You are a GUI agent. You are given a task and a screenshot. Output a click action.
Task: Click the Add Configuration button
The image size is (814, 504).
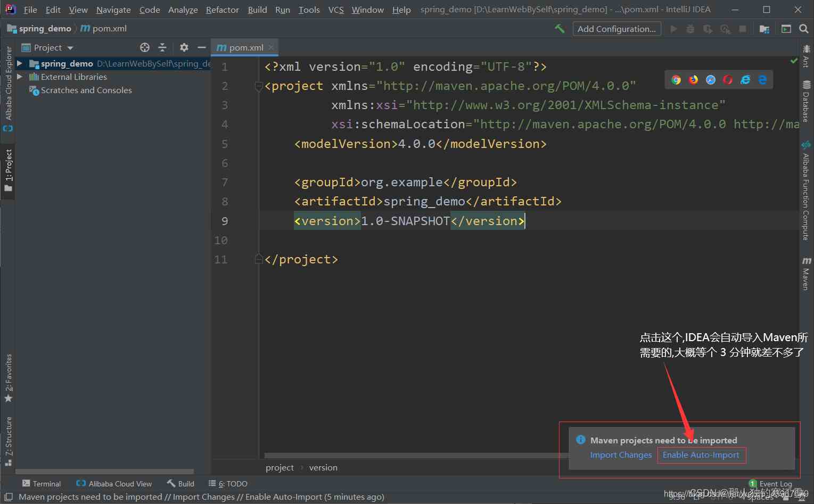point(616,29)
